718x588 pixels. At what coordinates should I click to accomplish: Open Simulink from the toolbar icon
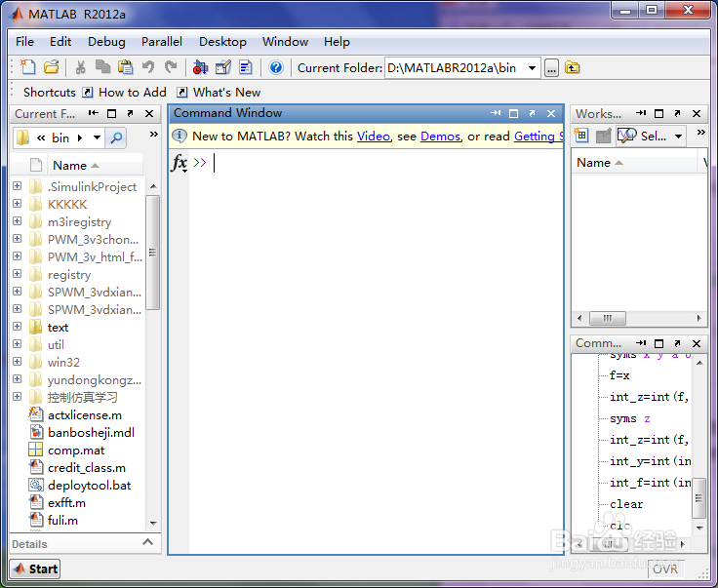click(200, 67)
